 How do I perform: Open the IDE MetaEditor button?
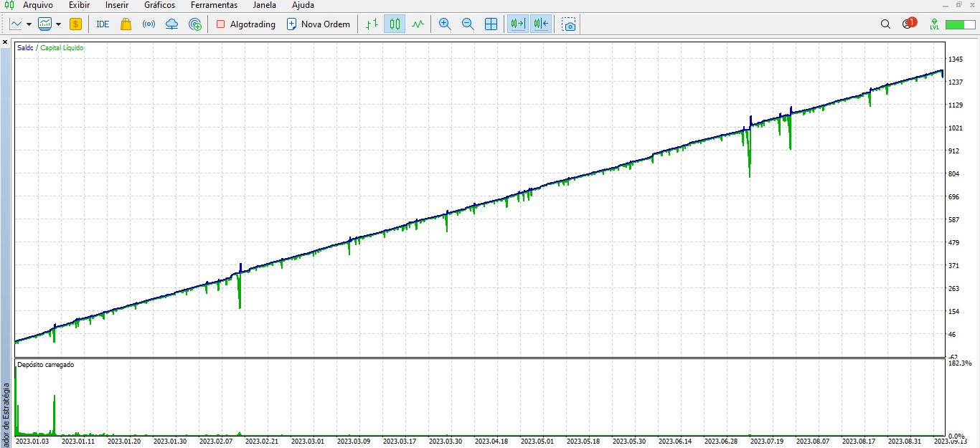coord(103,24)
